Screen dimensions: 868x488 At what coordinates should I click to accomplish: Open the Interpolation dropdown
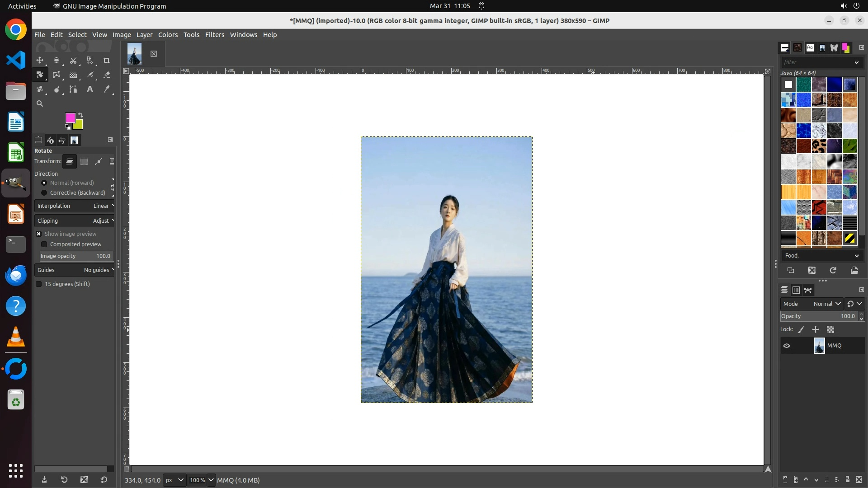click(x=75, y=206)
